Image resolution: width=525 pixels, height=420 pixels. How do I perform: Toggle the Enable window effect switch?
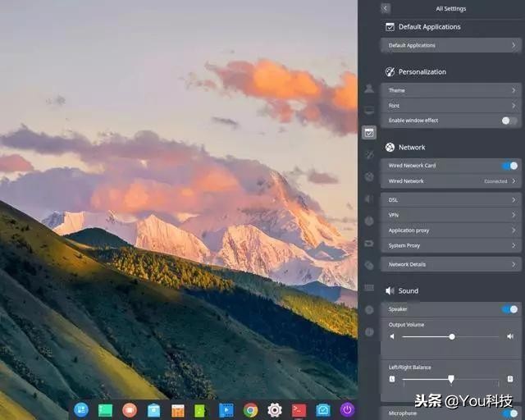(x=509, y=121)
